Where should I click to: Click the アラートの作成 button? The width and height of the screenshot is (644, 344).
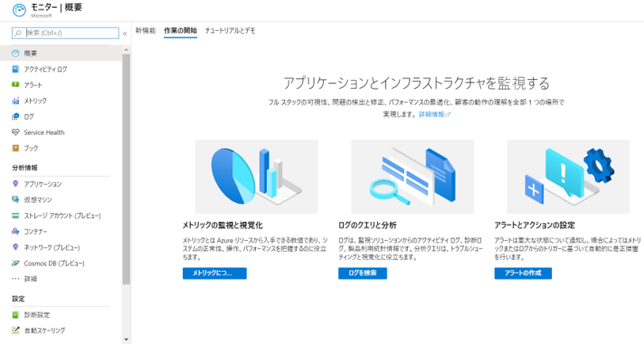pos(523,273)
